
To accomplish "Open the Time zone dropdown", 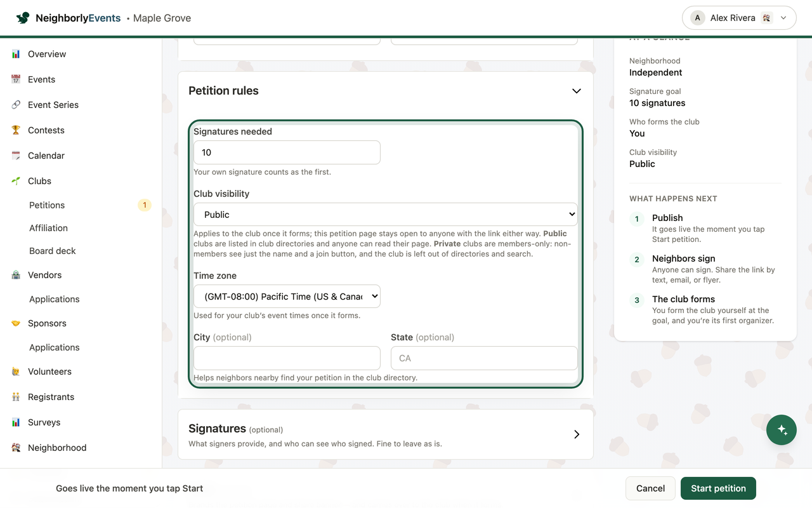I will tap(287, 297).
